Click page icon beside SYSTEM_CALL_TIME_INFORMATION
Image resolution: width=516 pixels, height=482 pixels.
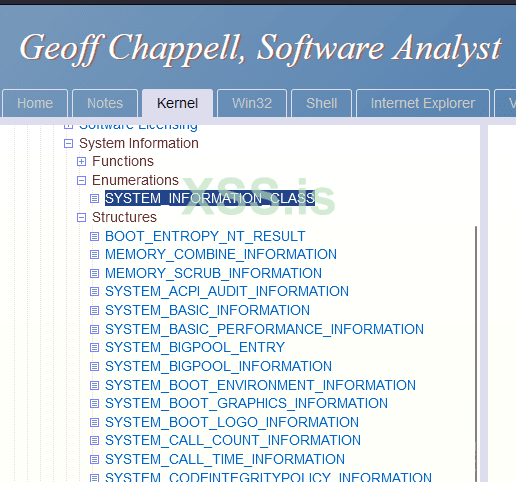coord(94,460)
